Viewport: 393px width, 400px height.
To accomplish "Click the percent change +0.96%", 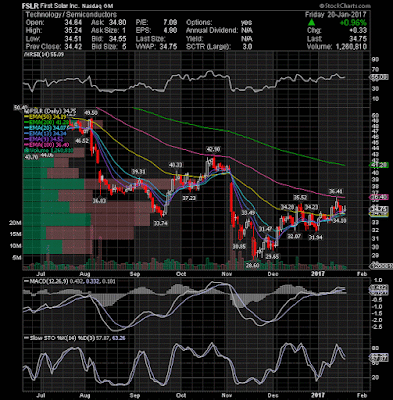I will pyautogui.click(x=353, y=23).
